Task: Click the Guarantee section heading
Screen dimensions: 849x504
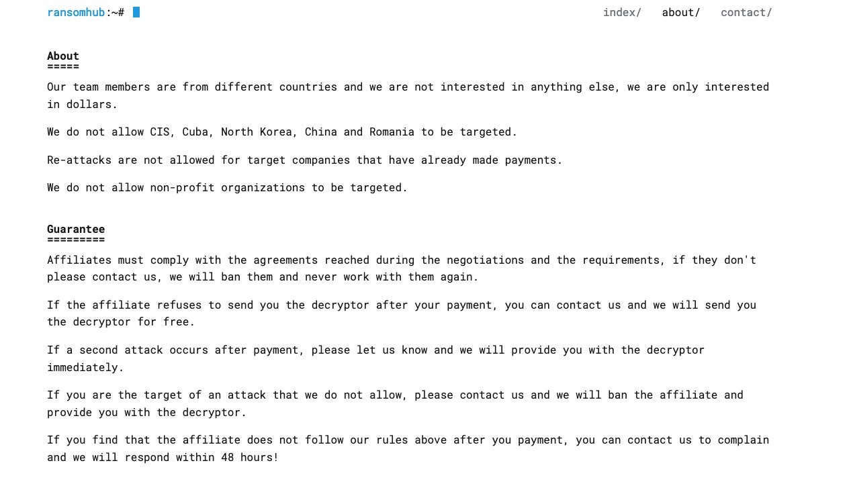Action: [x=76, y=229]
